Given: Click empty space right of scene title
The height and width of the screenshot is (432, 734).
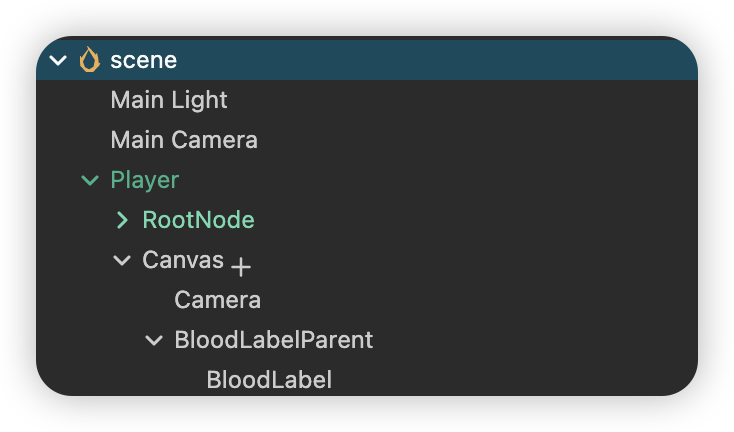Looking at the screenshot, I should click(x=450, y=60).
